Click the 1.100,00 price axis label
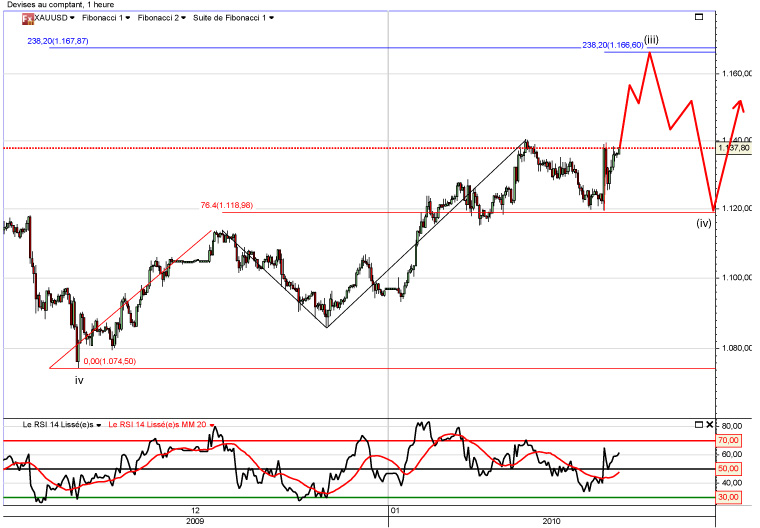Screen dimensions: 760x528 [x=737, y=278]
